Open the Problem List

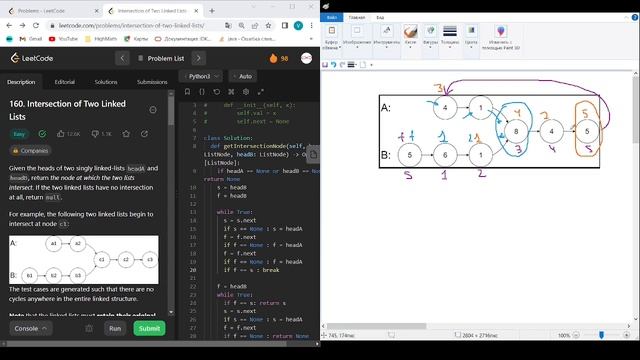pyautogui.click(x=161, y=58)
